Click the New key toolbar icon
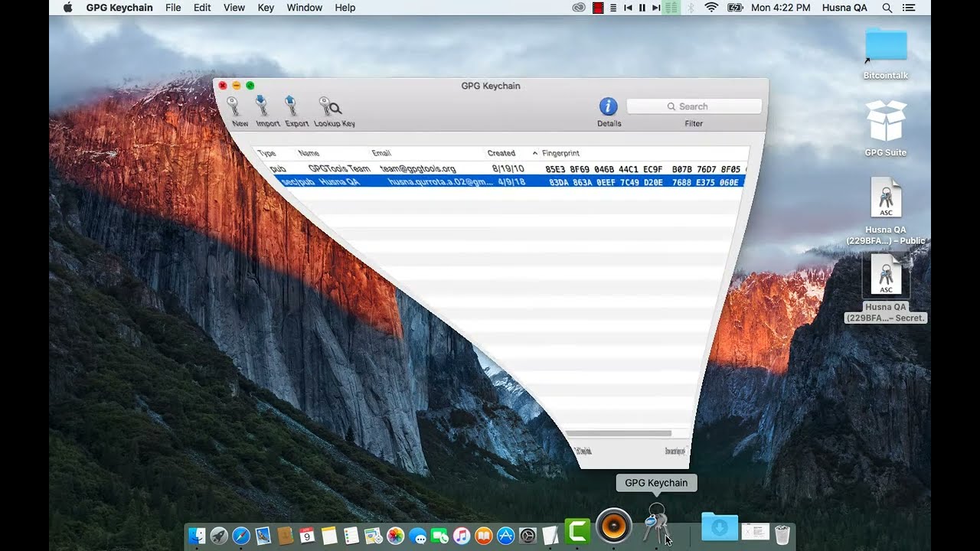Screen dimensions: 980x551 pyautogui.click(x=234, y=106)
